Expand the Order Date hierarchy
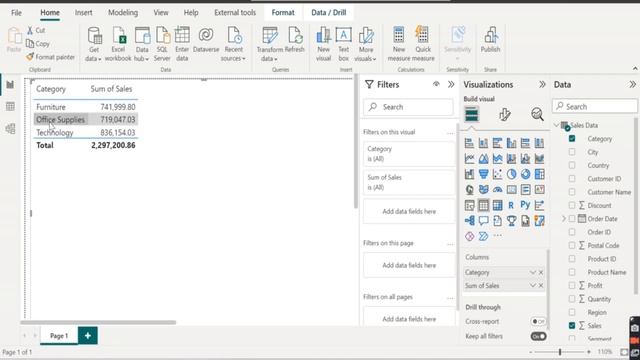Image resolution: width=640 pixels, height=360 pixels. [x=564, y=219]
